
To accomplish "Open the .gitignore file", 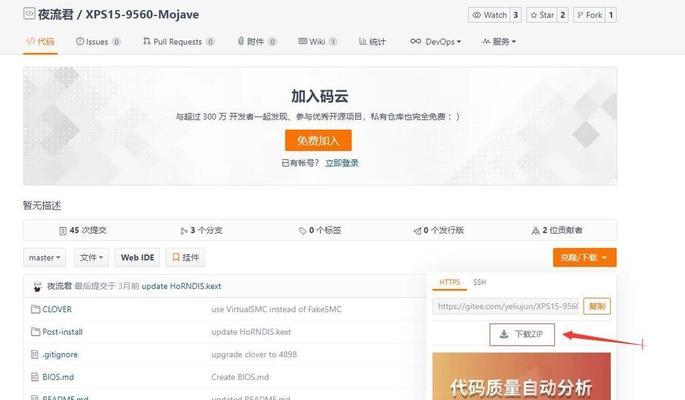I will [x=60, y=355].
